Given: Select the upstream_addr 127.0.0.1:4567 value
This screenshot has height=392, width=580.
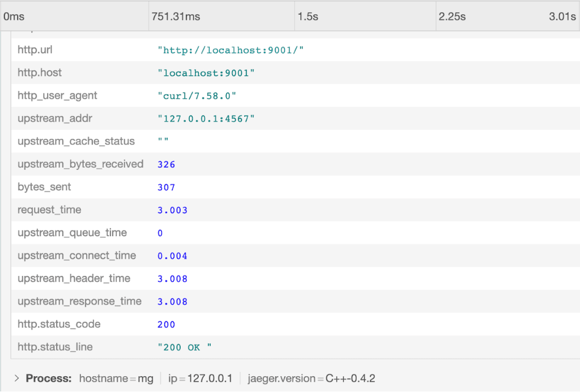Looking at the screenshot, I should point(206,119).
